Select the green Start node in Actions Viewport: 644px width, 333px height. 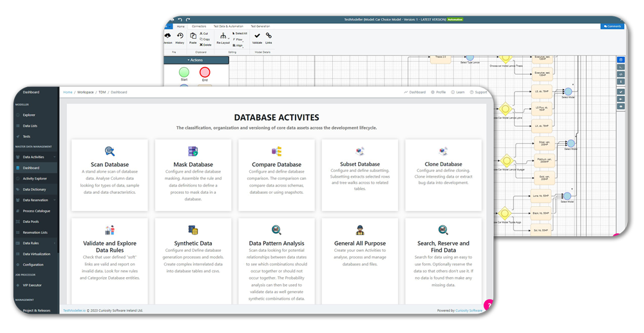184,72
